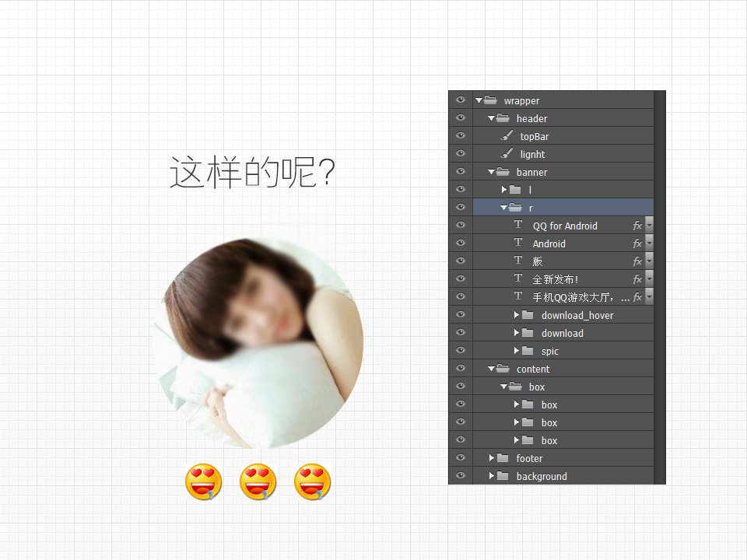Hide the background group layer
The width and height of the screenshot is (747, 560).
click(461, 476)
